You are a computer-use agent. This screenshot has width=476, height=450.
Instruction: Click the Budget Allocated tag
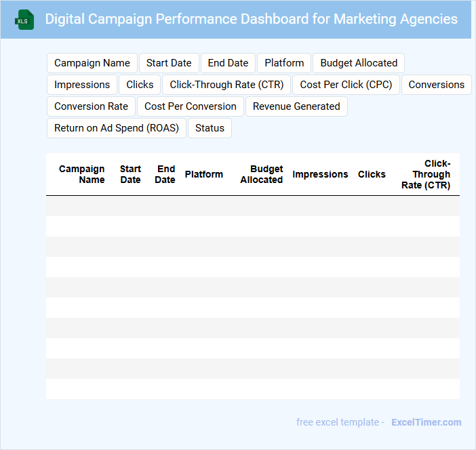(x=359, y=63)
